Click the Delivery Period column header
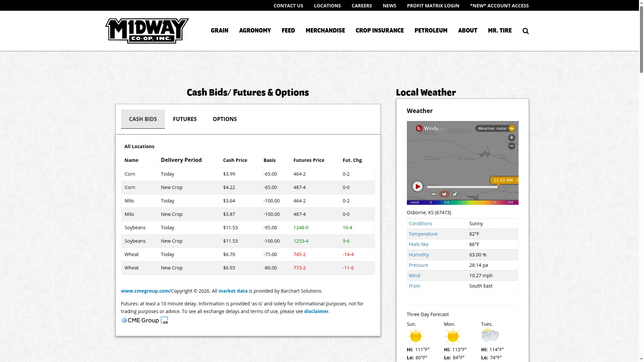The height and width of the screenshot is (362, 644). (x=181, y=160)
